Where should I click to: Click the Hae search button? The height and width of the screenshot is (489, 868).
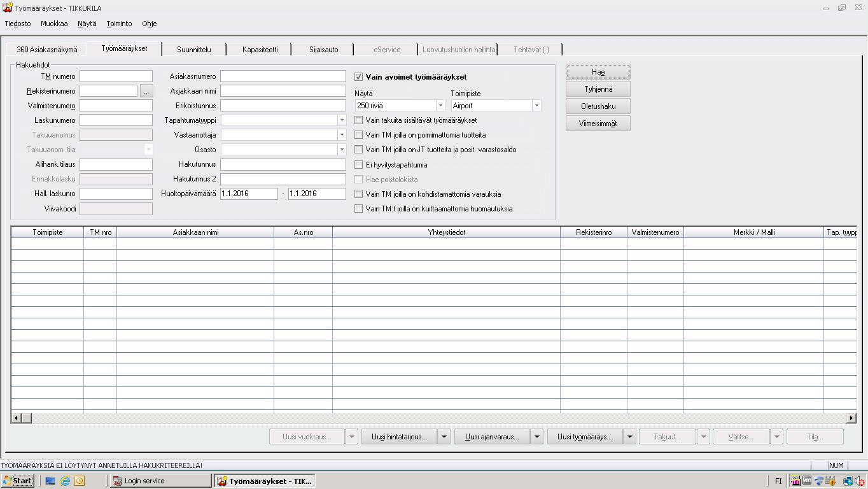point(598,72)
